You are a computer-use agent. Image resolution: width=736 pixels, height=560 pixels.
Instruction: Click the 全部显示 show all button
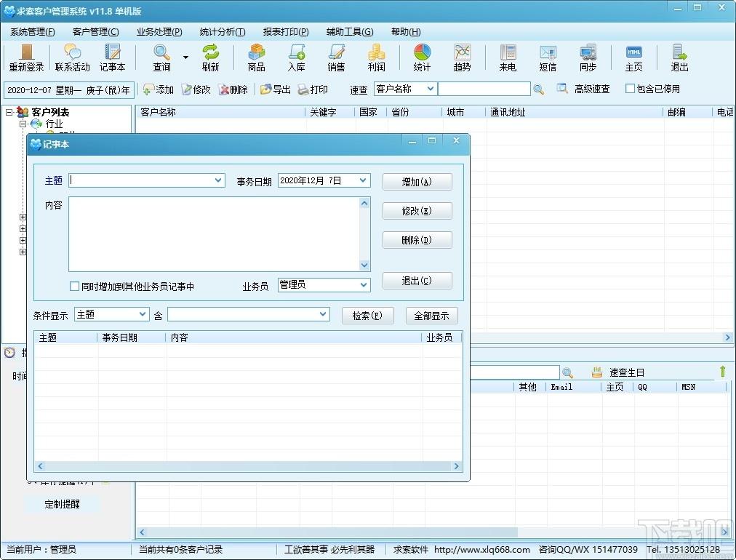tap(432, 316)
